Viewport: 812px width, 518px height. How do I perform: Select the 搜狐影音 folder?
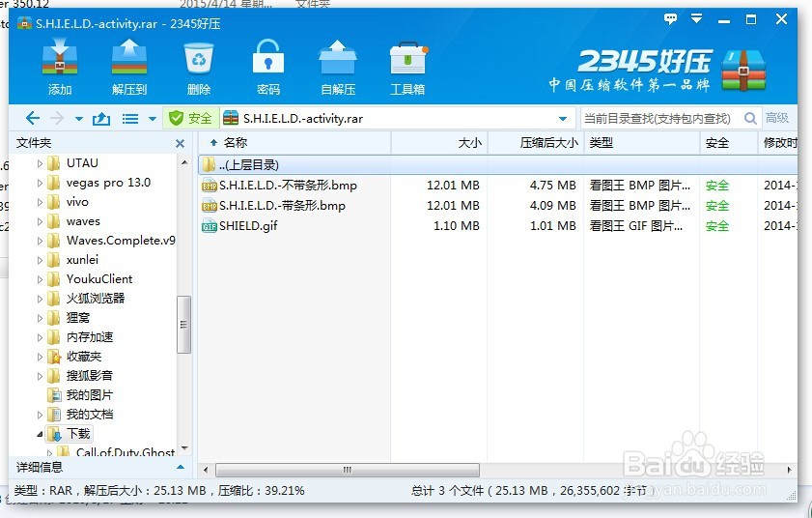tap(90, 375)
